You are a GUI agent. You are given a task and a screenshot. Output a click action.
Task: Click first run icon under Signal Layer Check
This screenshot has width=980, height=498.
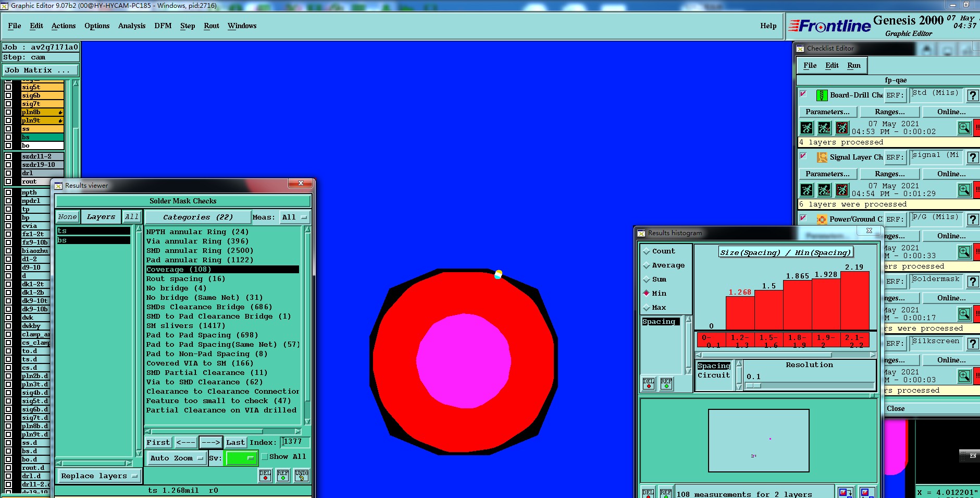click(807, 190)
